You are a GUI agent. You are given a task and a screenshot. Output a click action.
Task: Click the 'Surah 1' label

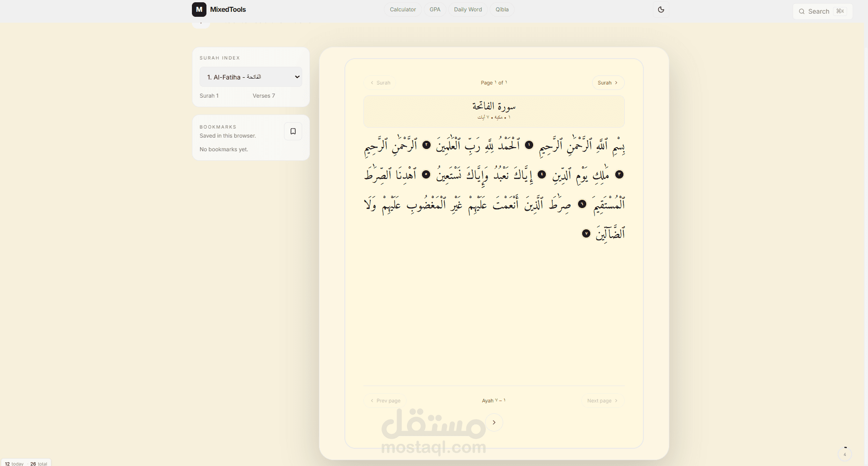[x=209, y=96]
